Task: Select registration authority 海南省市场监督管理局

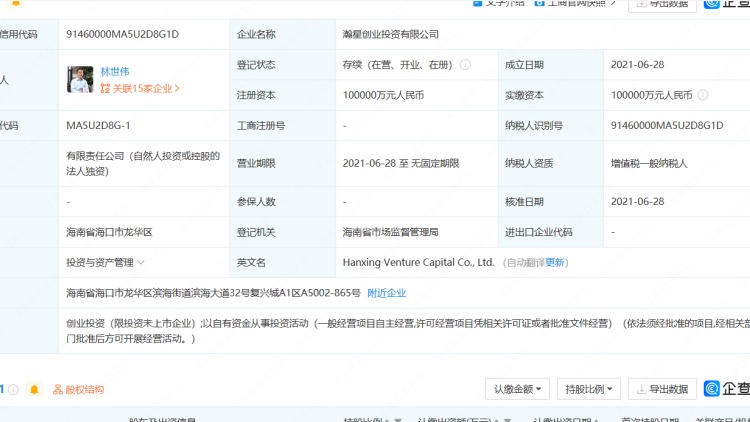Action: 390,232
